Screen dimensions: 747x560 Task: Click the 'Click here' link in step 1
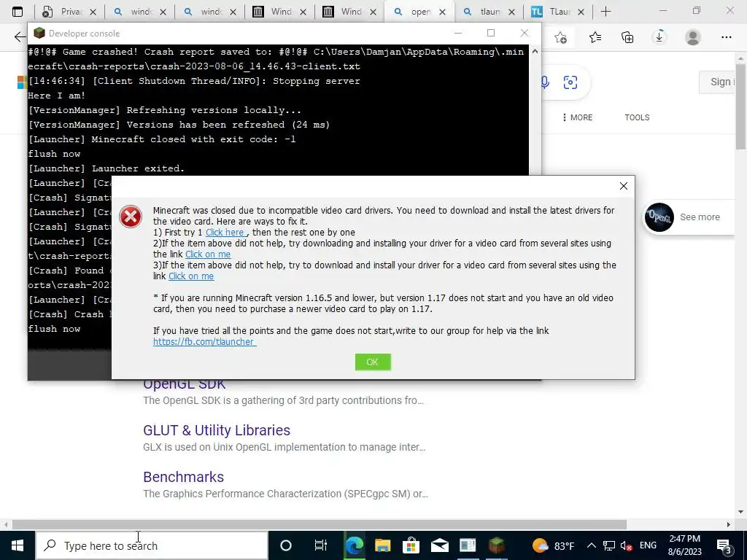click(x=226, y=233)
